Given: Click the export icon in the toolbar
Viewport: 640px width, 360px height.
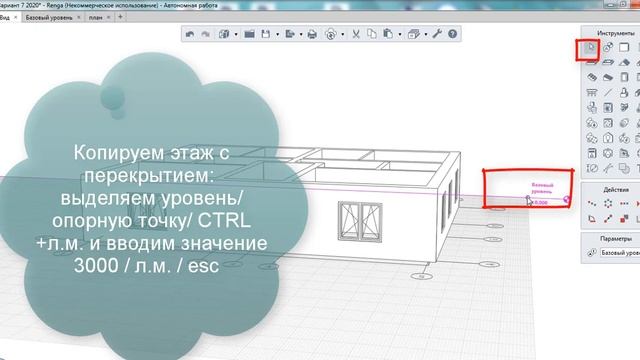Looking at the screenshot, I should pos(290,34).
